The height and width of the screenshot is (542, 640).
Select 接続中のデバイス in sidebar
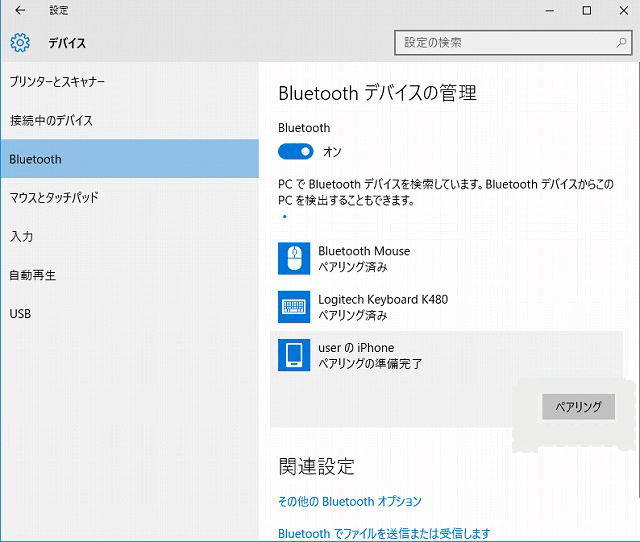click(x=51, y=120)
